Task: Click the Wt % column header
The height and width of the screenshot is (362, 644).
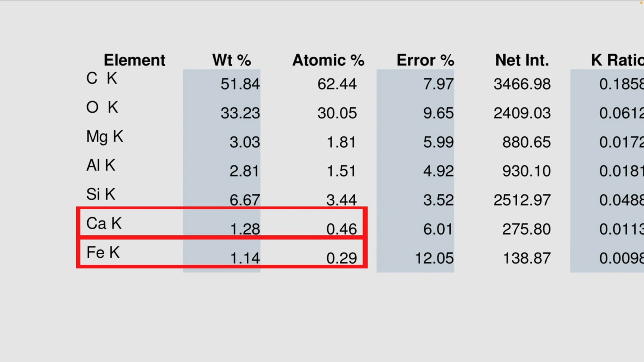Action: pyautogui.click(x=231, y=60)
